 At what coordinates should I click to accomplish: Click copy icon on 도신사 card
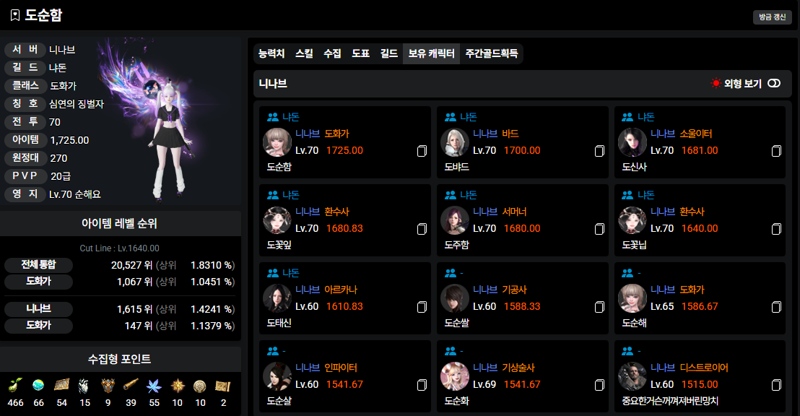[776, 151]
